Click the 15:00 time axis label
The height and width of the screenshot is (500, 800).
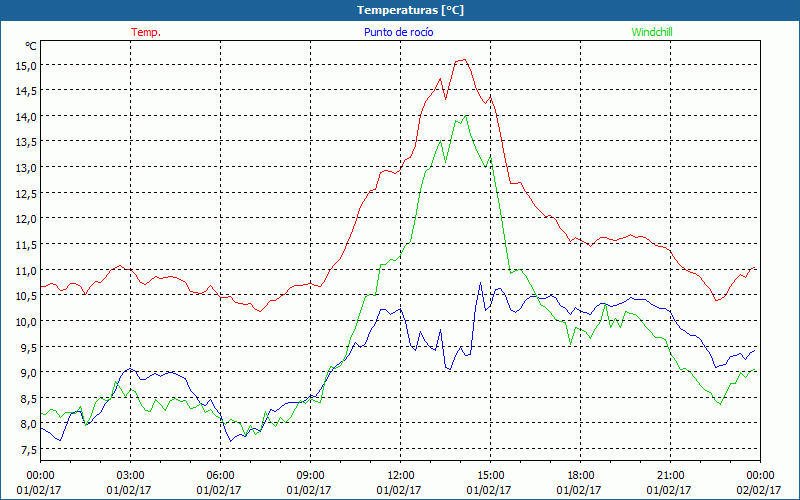[490, 476]
